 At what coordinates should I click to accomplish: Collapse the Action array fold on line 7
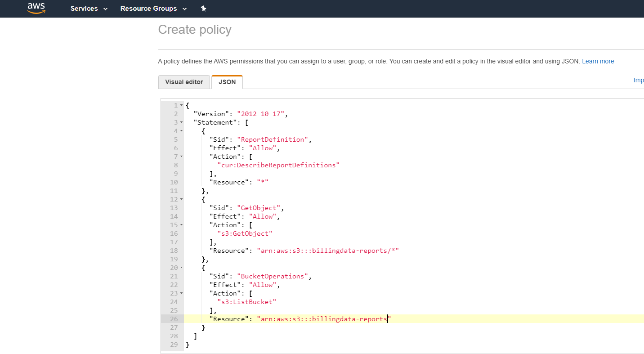coord(181,157)
